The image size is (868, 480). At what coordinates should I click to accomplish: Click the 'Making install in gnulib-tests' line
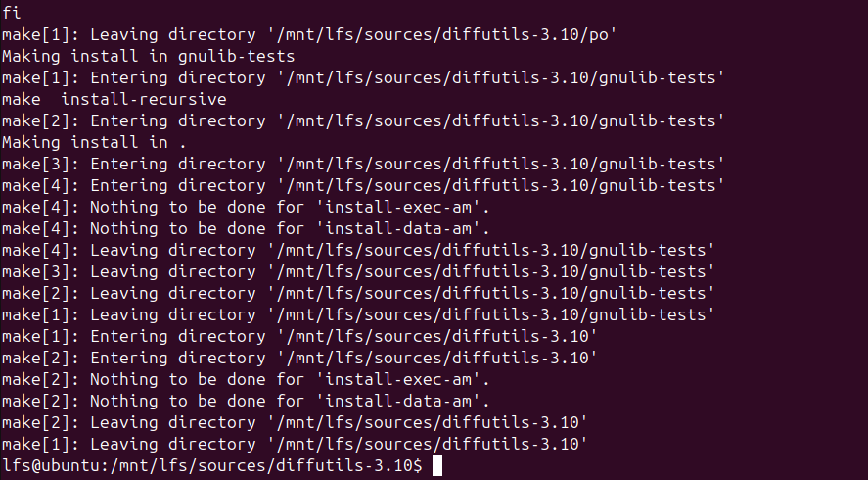point(148,57)
